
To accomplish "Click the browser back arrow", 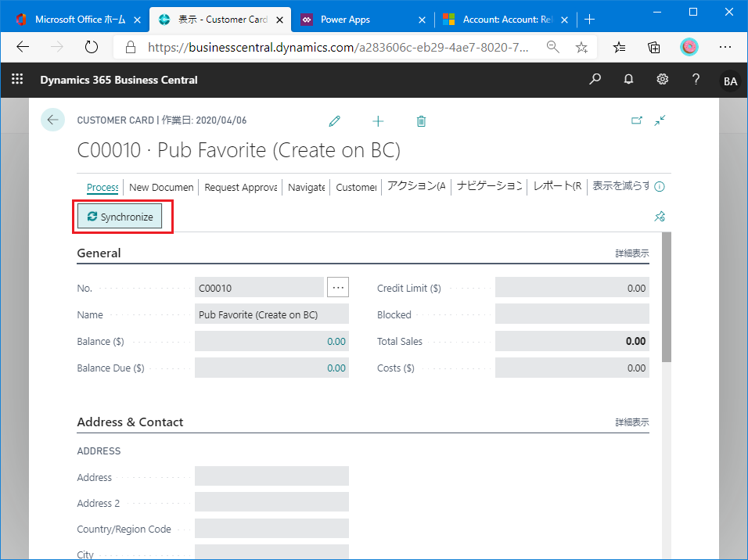I will click(23, 47).
